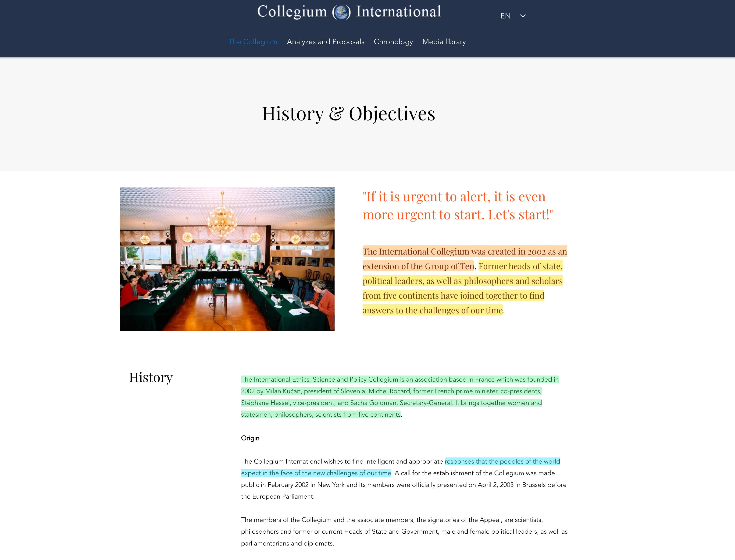This screenshot has width=735, height=560.
Task: Click the History section heading
Action: tap(151, 377)
